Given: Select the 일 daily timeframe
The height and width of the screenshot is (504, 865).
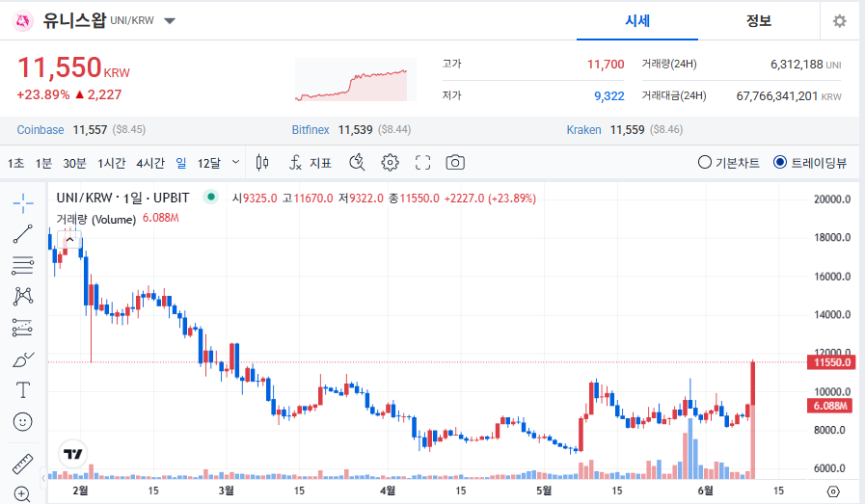Looking at the screenshot, I should [x=181, y=163].
